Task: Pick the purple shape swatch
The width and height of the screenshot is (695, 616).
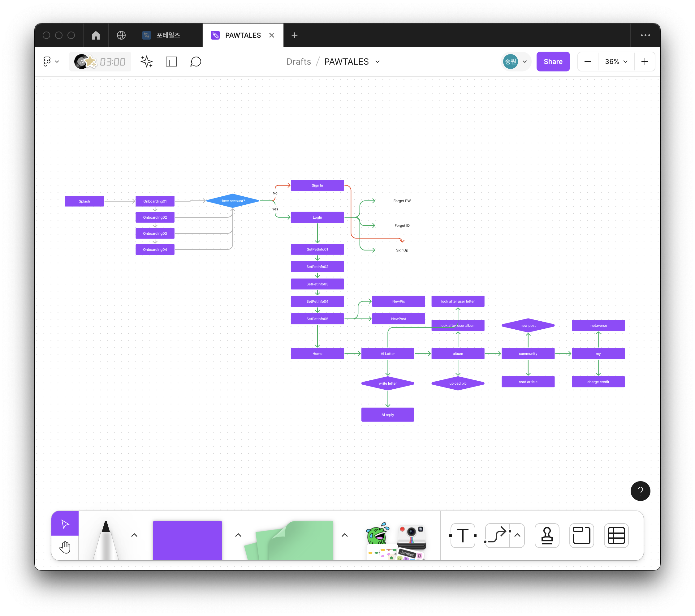Action: tap(187, 540)
